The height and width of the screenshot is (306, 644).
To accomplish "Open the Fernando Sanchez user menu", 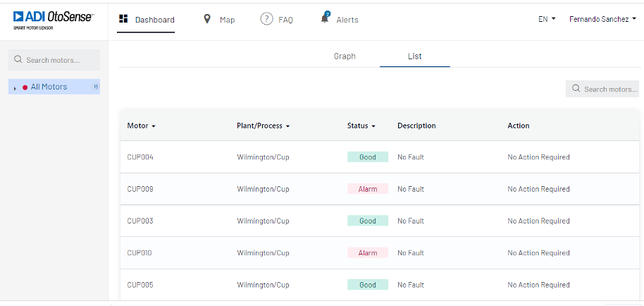I will pos(602,19).
